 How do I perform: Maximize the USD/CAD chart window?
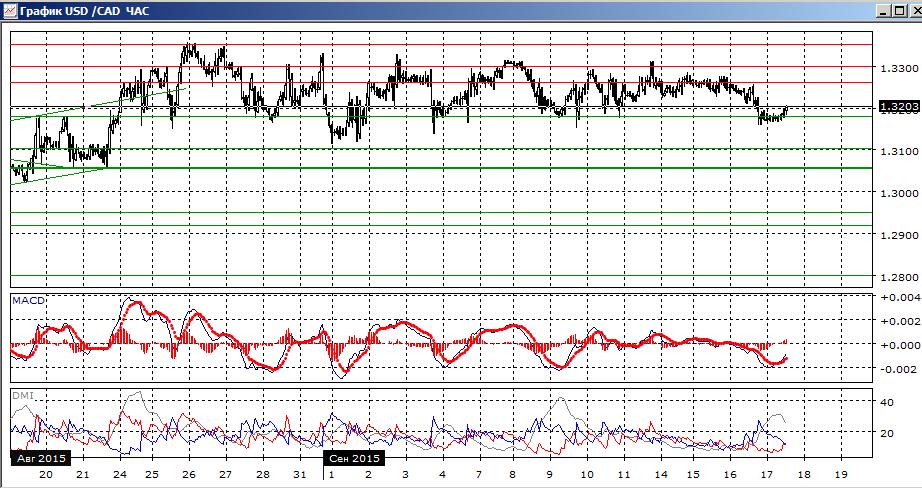[x=899, y=11]
